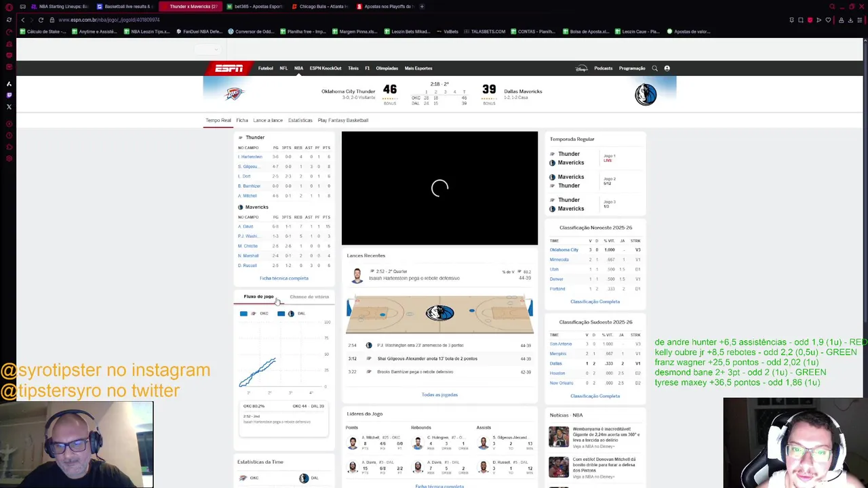Screen dimensions: 868x488
Task: Open the Ficha tab
Action: tap(242, 120)
